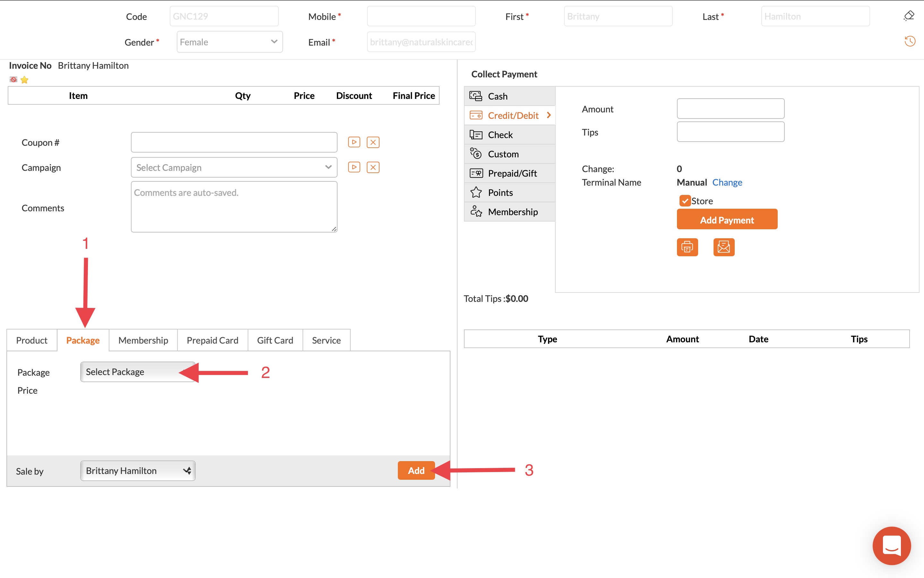Select Points payment method
This screenshot has height=578, width=924.
pos(509,192)
